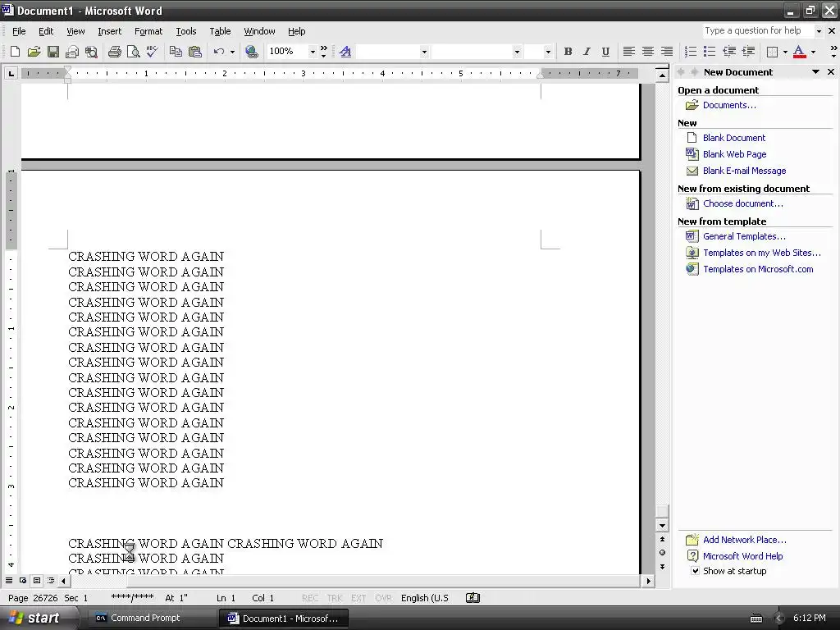
Task: Apply Italic formatting
Action: pyautogui.click(x=587, y=52)
